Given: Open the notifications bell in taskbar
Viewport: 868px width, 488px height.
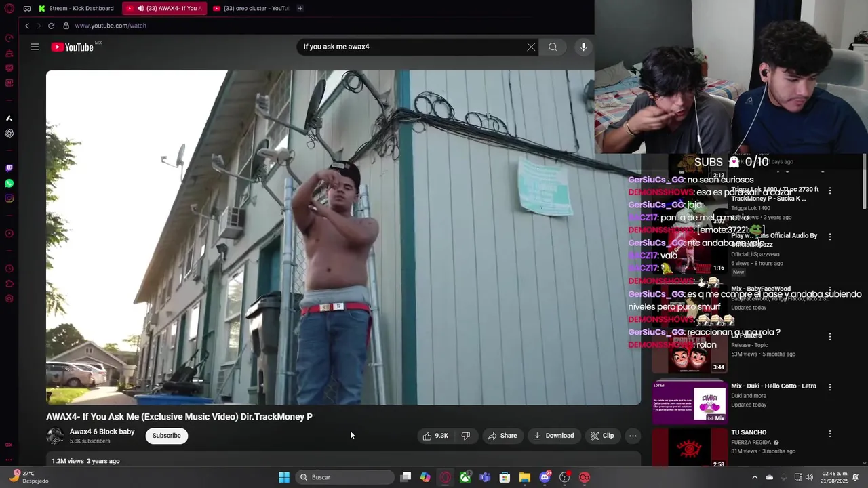Looking at the screenshot, I should tap(855, 477).
